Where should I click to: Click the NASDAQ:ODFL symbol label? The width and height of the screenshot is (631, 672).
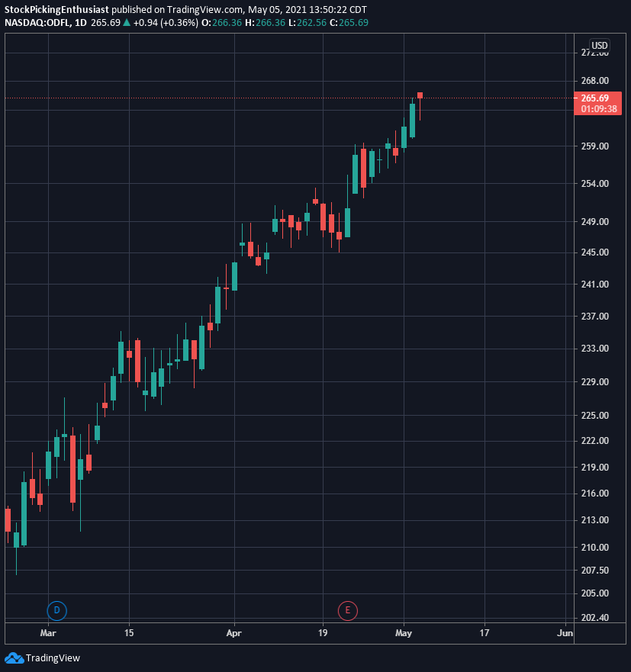coord(37,23)
